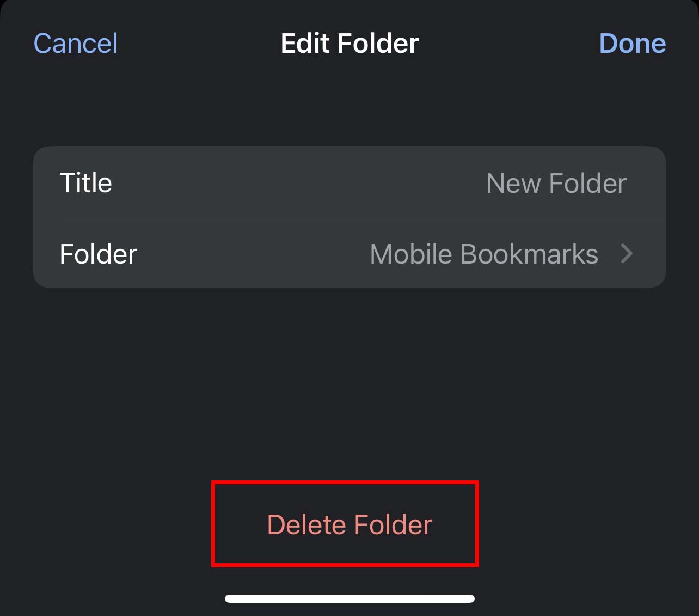Expand the Folder location row
The image size is (699, 616).
tap(349, 254)
